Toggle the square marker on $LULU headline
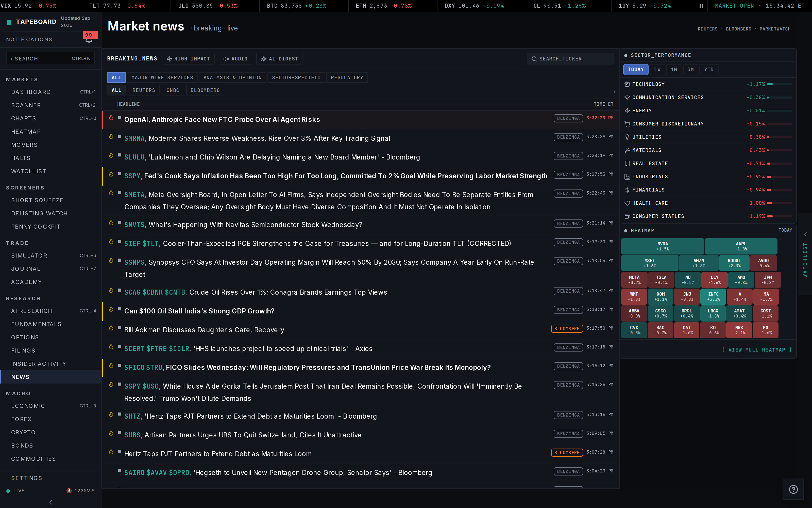The height and width of the screenshot is (508, 812). click(x=120, y=155)
